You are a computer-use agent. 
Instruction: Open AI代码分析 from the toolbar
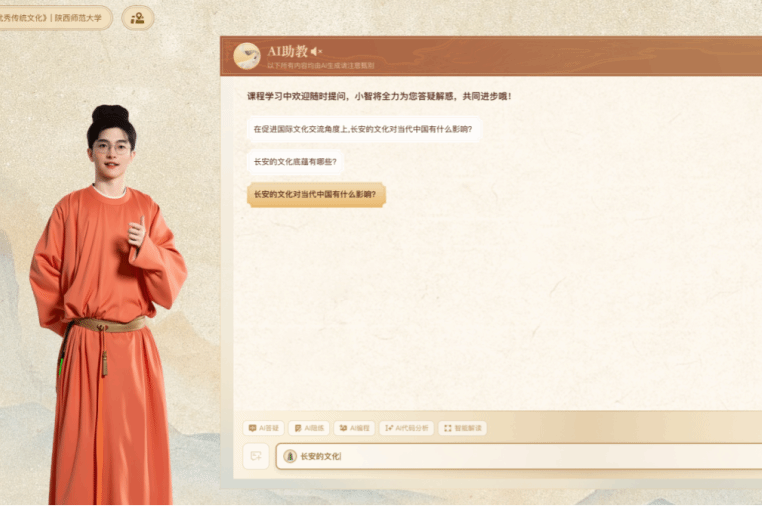tap(406, 428)
